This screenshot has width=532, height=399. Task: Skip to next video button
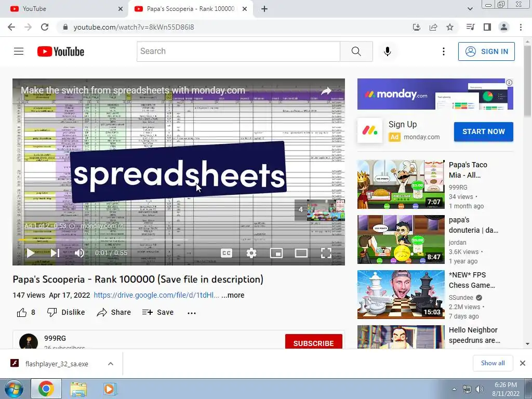click(x=55, y=253)
